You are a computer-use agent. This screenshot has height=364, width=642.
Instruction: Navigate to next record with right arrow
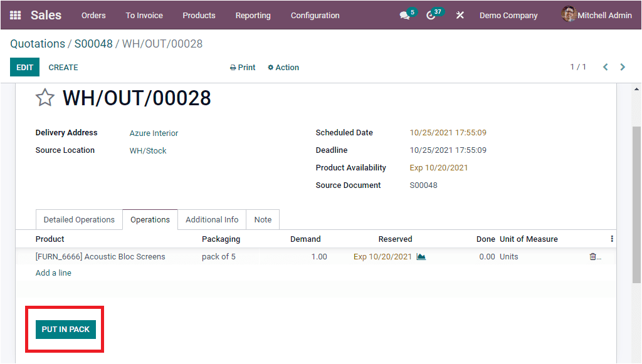pos(623,67)
